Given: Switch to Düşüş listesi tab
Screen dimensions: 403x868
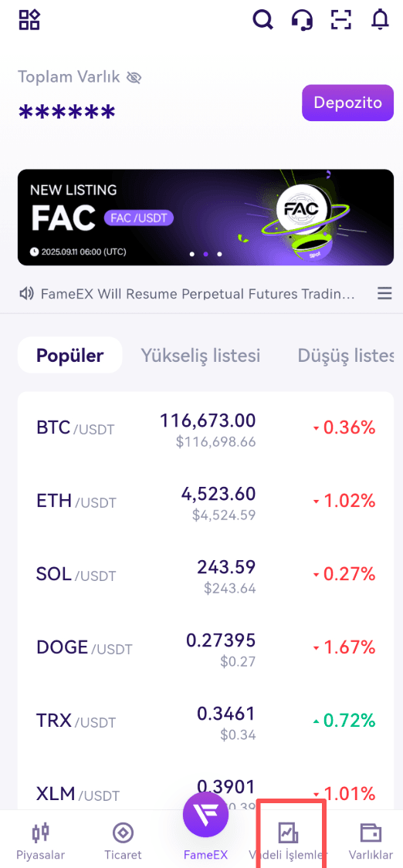Looking at the screenshot, I should point(346,355).
